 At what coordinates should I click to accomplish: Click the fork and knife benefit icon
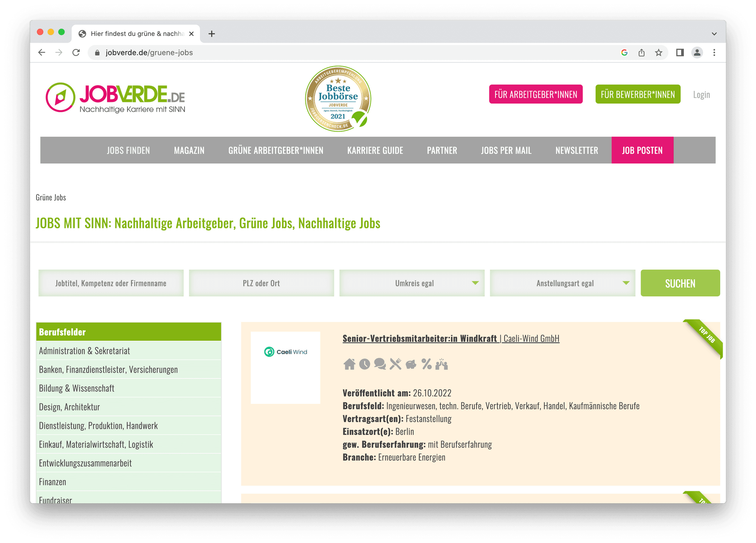(395, 364)
